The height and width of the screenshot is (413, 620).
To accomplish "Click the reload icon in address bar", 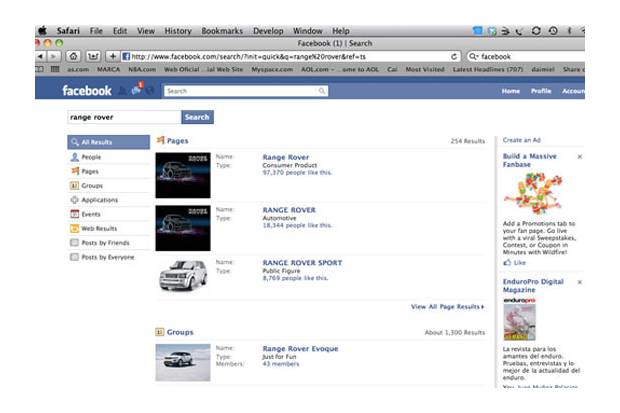I will tap(454, 57).
